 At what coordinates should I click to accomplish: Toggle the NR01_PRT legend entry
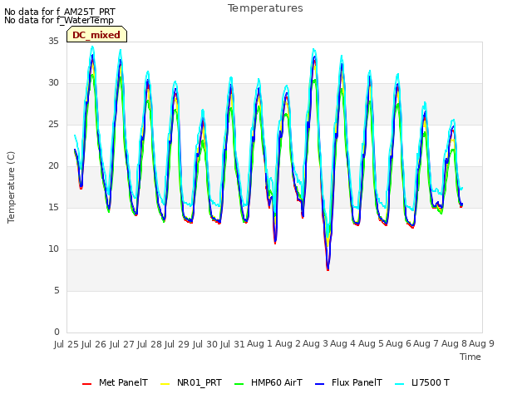190,382
